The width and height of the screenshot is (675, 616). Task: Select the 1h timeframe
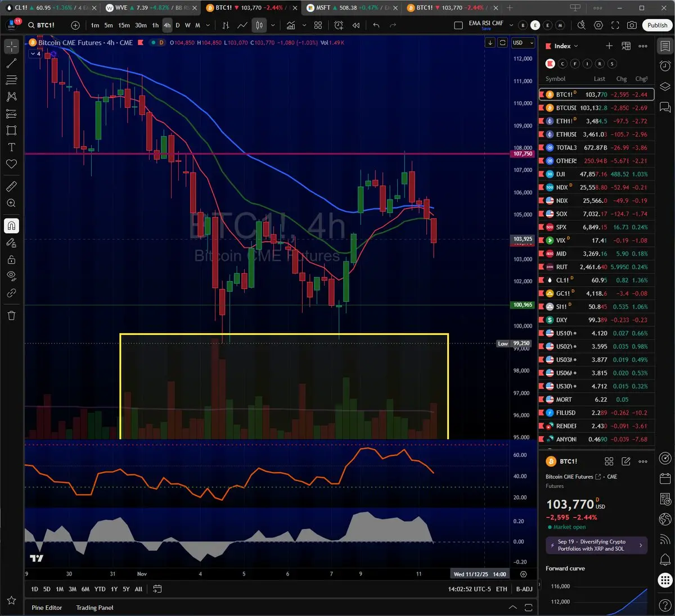(x=155, y=25)
